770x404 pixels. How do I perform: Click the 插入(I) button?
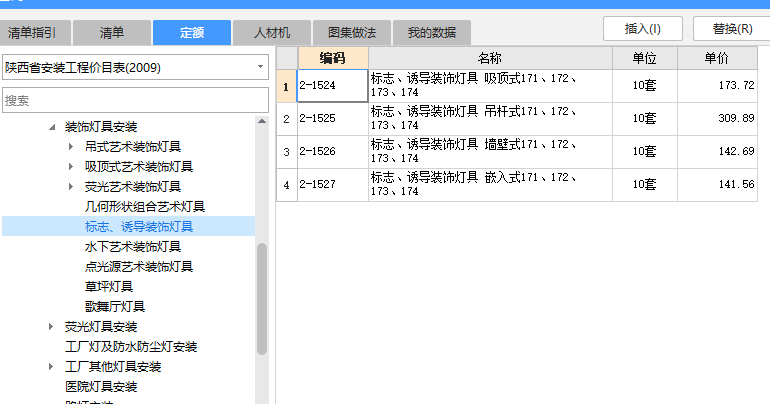pos(643,29)
